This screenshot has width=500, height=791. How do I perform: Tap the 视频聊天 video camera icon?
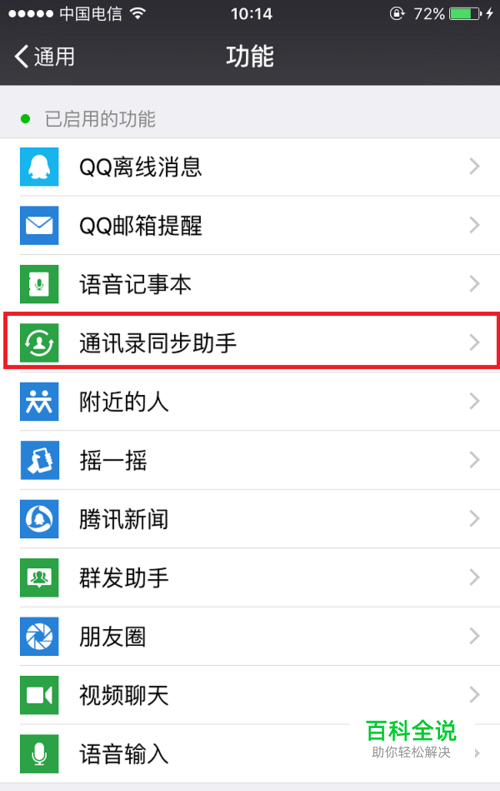coord(39,695)
